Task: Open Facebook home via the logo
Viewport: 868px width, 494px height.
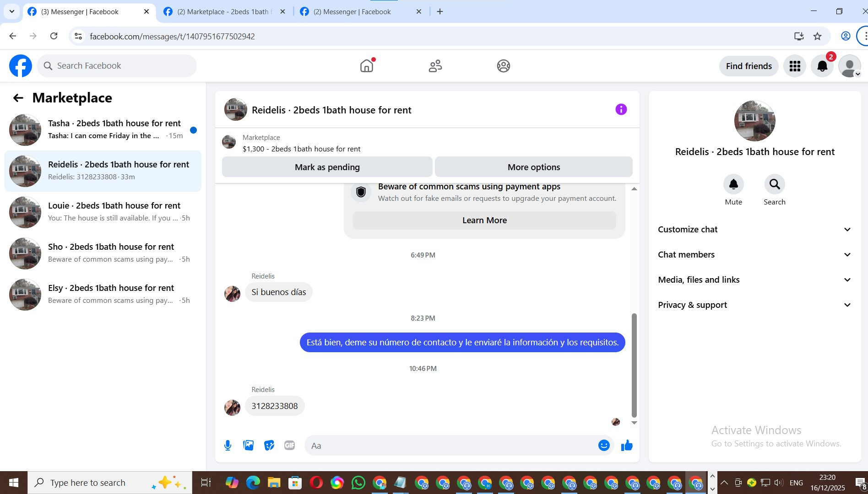Action: (21, 66)
